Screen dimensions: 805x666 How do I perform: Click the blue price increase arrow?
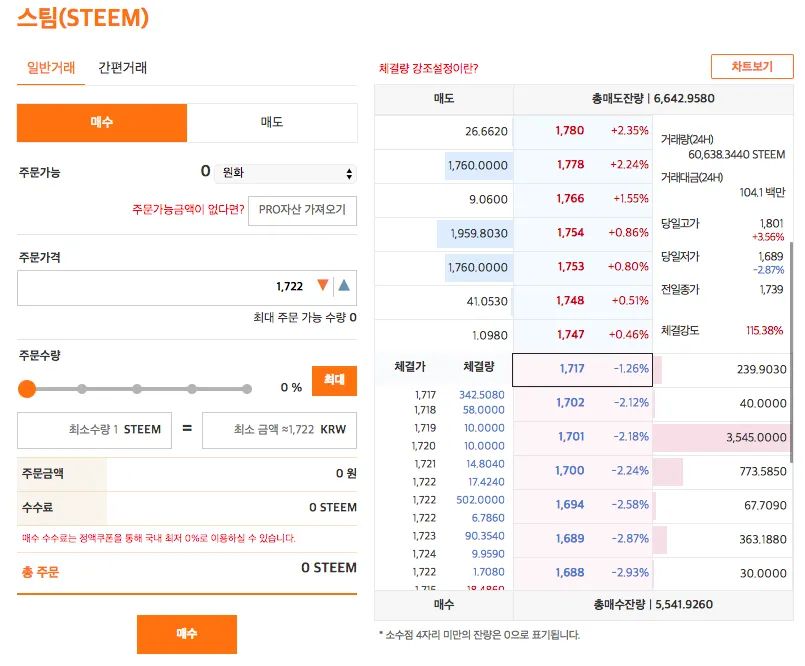344,286
